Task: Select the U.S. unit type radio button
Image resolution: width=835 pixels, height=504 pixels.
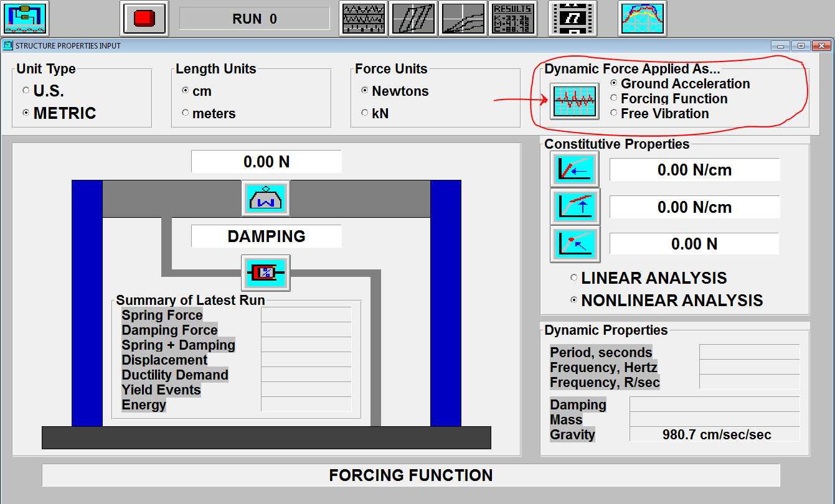Action: point(26,91)
